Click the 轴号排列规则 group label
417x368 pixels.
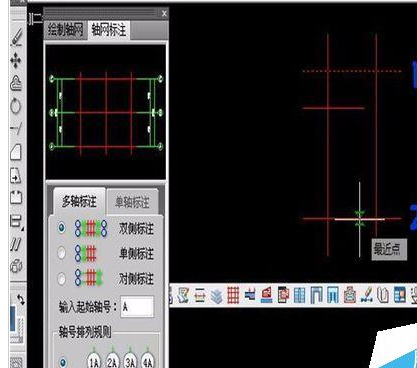(x=85, y=332)
